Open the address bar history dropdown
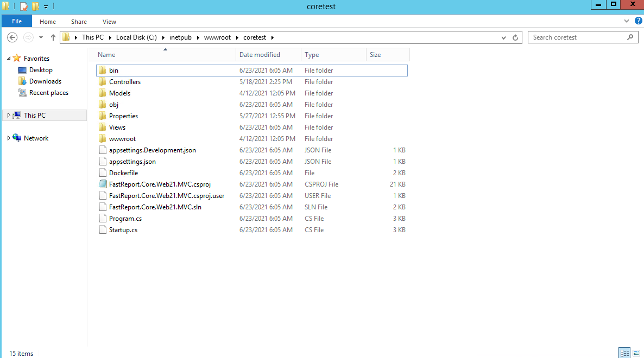This screenshot has height=358, width=644. 503,37
